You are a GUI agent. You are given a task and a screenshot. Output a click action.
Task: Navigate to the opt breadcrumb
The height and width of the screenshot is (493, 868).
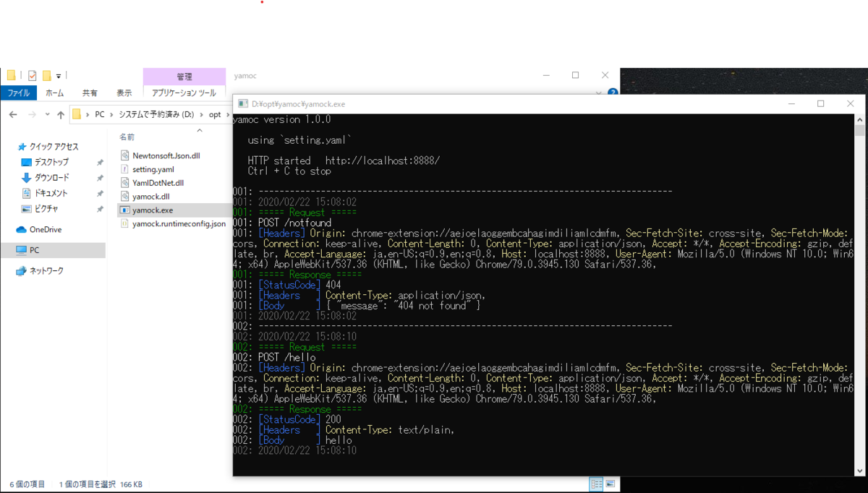214,114
